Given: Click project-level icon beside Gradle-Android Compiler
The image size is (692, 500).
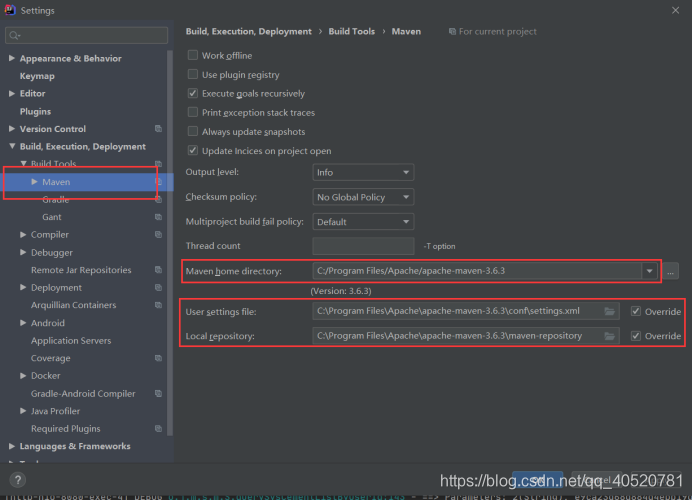Looking at the screenshot, I should coord(158,393).
